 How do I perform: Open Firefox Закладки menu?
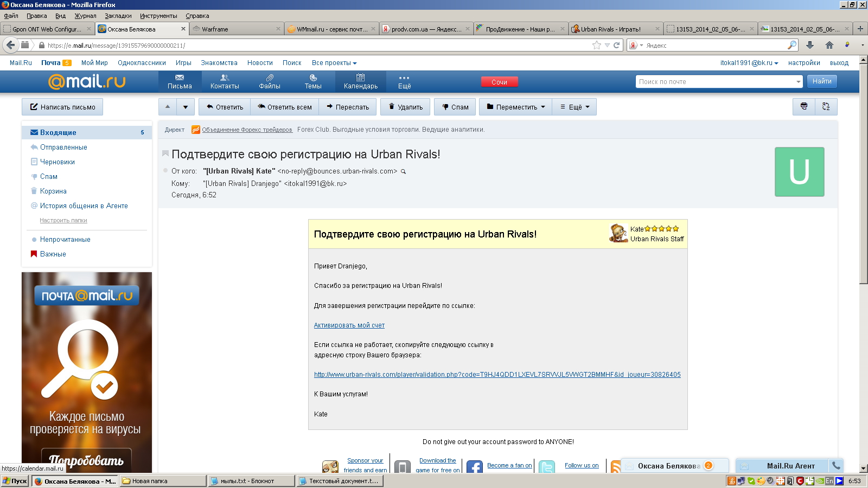118,16
